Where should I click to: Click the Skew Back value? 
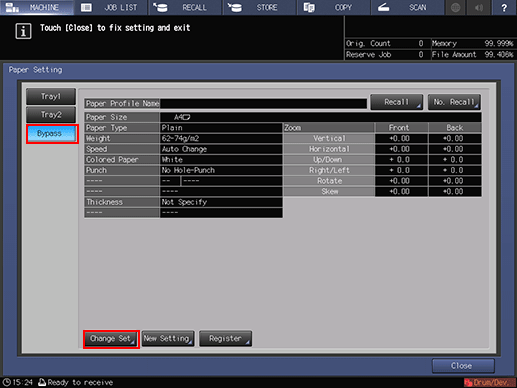click(455, 192)
